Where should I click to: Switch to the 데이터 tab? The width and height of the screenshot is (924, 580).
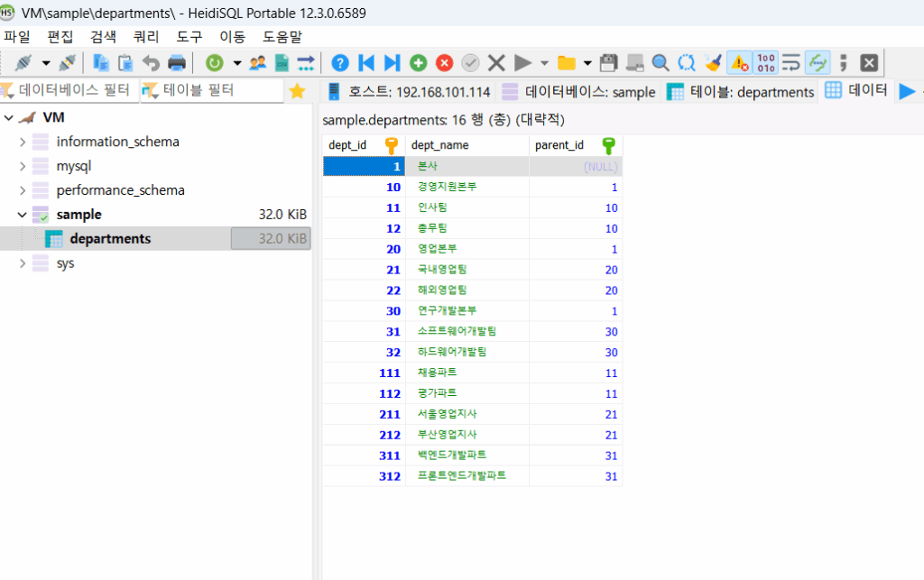(x=867, y=91)
